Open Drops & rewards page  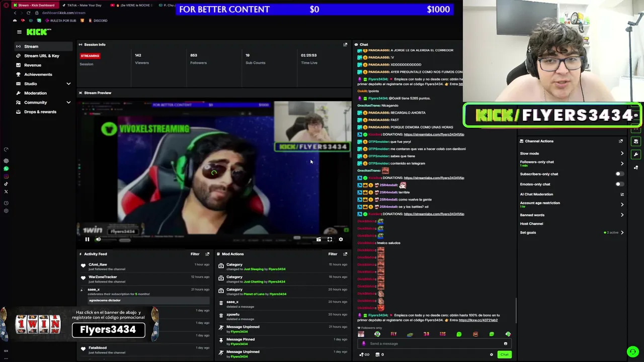(x=43, y=112)
